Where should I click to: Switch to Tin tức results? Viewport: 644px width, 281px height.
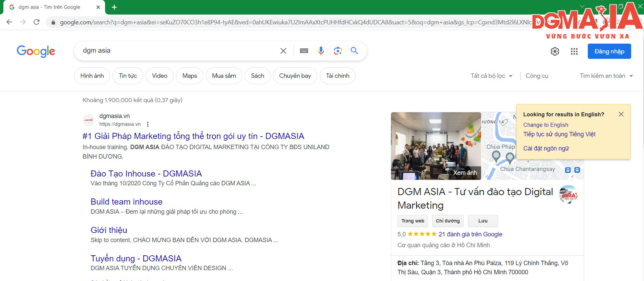(128, 76)
